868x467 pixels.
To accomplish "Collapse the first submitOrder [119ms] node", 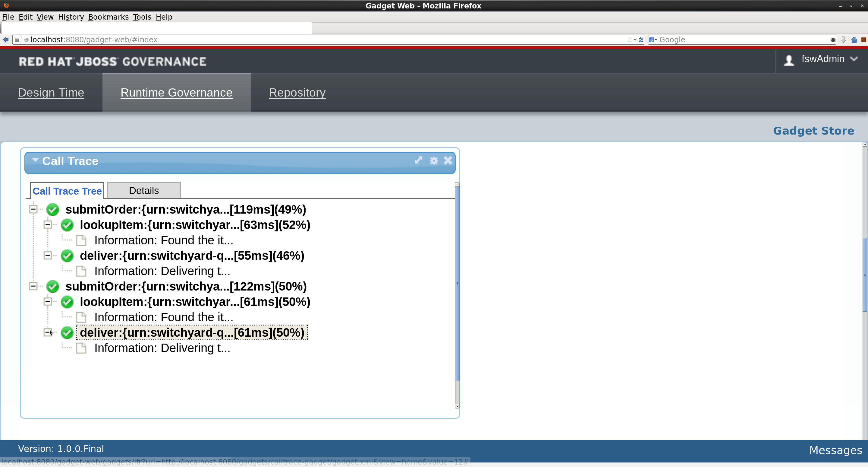I will [x=33, y=209].
